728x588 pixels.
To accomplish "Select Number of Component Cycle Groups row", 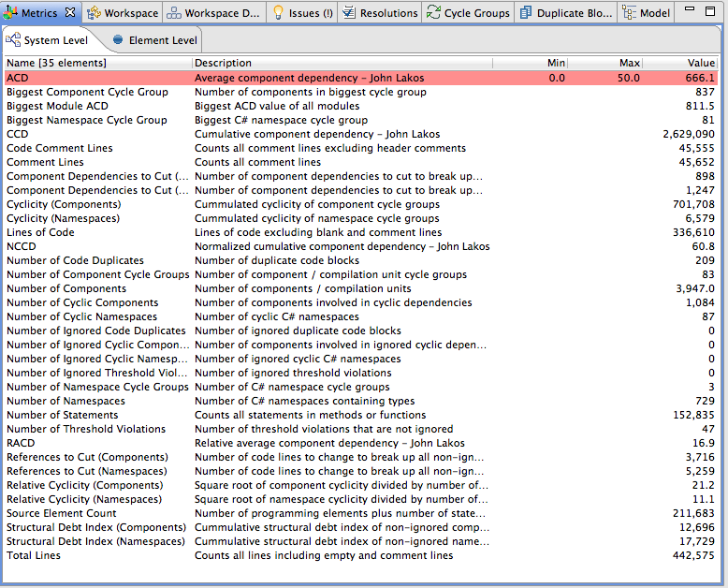I will (x=361, y=274).
